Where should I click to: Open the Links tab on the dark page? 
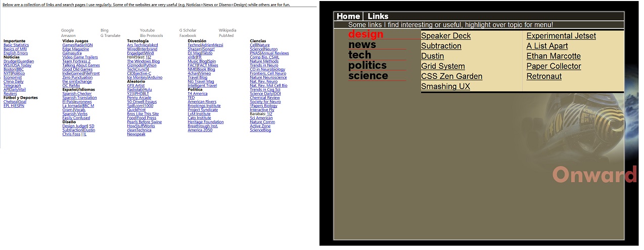(378, 16)
